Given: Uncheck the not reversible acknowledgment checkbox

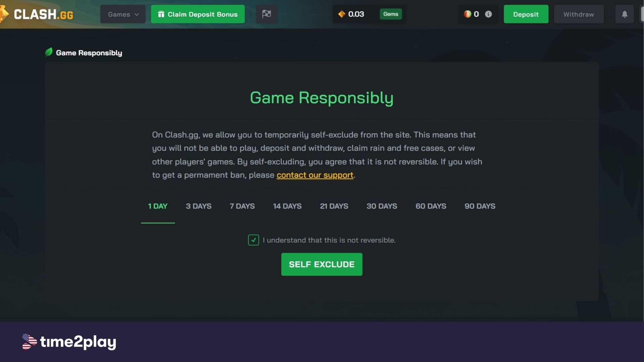Looking at the screenshot, I should click(254, 240).
